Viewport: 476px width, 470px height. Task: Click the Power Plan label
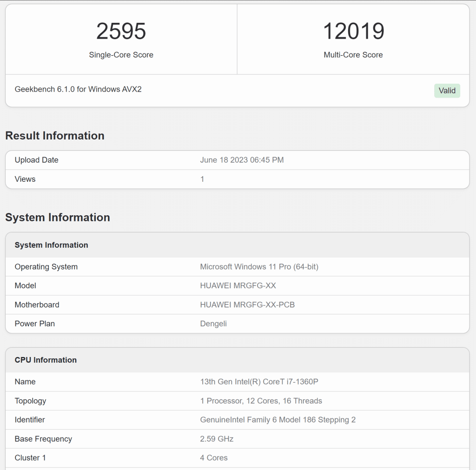click(x=35, y=324)
